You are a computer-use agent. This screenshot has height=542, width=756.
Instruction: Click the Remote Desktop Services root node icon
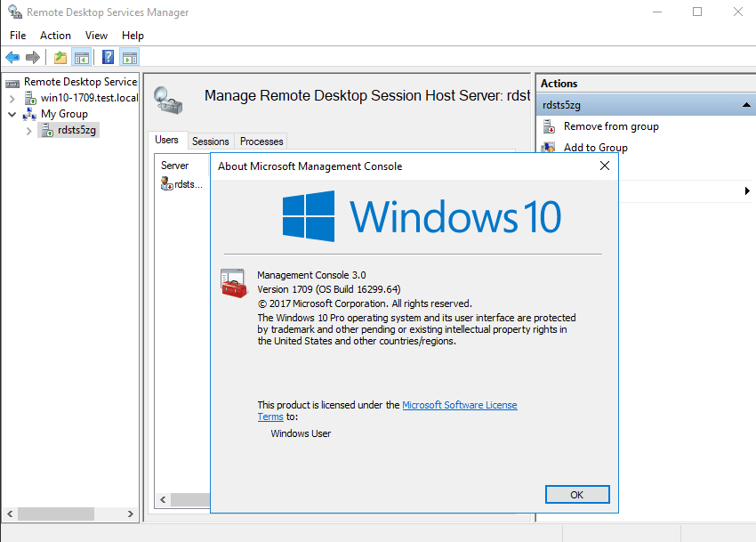coord(12,83)
